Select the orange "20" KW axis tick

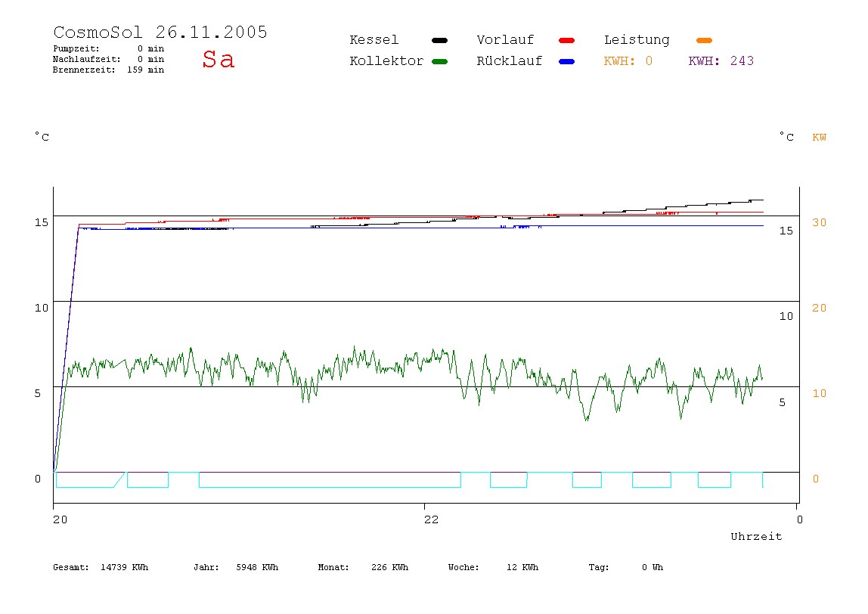[820, 308]
